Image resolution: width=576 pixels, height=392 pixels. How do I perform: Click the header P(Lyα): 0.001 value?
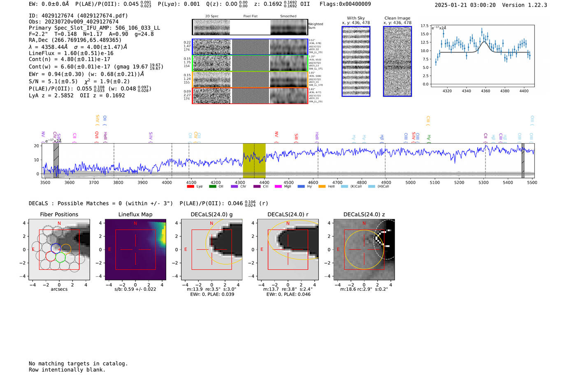pyautogui.click(x=179, y=4)
